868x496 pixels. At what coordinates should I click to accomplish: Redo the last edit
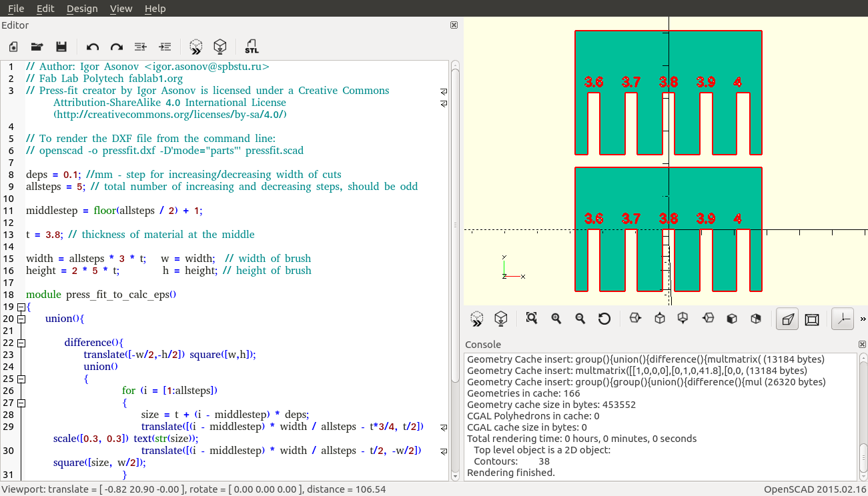click(x=117, y=47)
